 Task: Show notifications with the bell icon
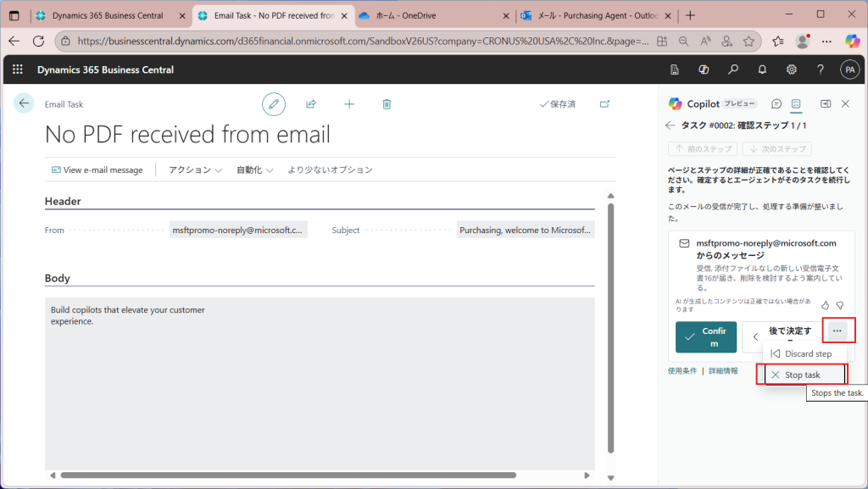(x=762, y=69)
